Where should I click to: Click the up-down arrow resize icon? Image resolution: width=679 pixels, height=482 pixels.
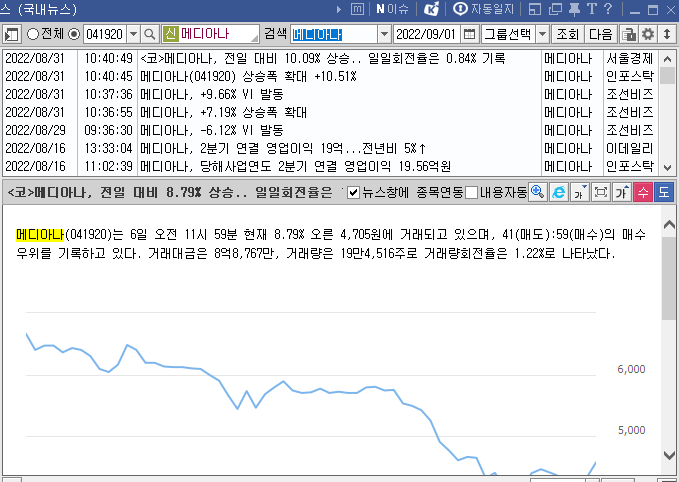667,34
